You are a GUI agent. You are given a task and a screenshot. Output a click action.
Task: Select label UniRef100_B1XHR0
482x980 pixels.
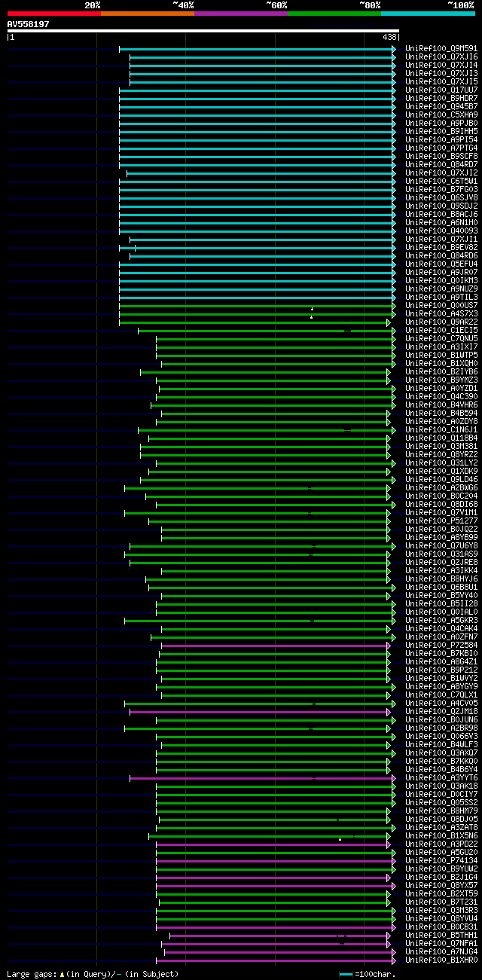(441, 960)
